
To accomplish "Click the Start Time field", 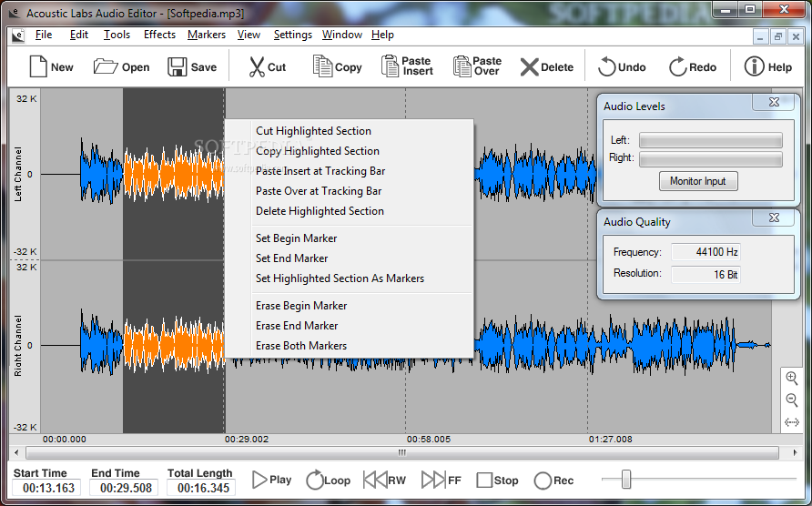I will (x=48, y=488).
